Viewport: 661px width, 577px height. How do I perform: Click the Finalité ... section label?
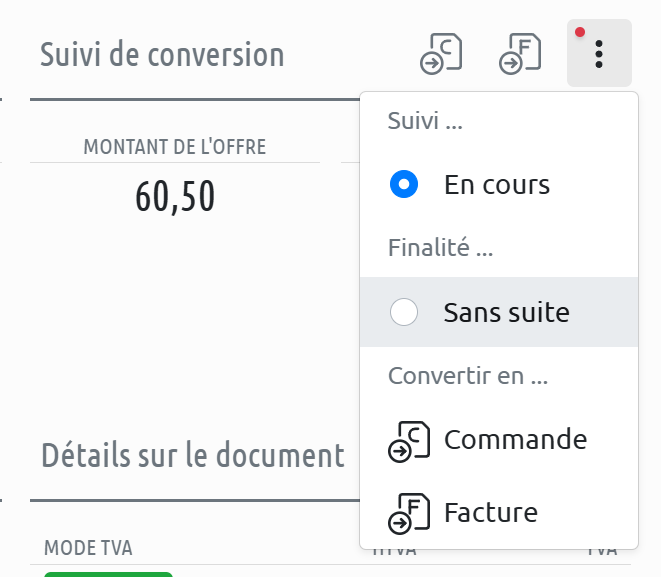(x=440, y=248)
